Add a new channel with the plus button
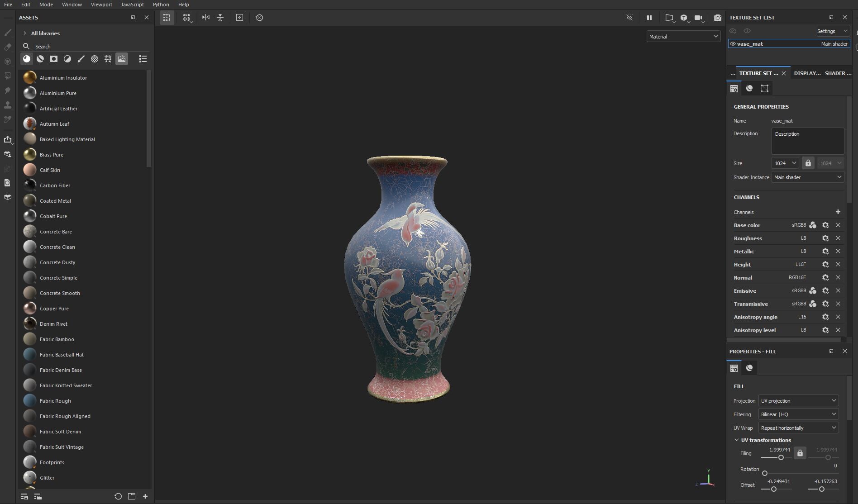858x504 pixels. pos(838,212)
